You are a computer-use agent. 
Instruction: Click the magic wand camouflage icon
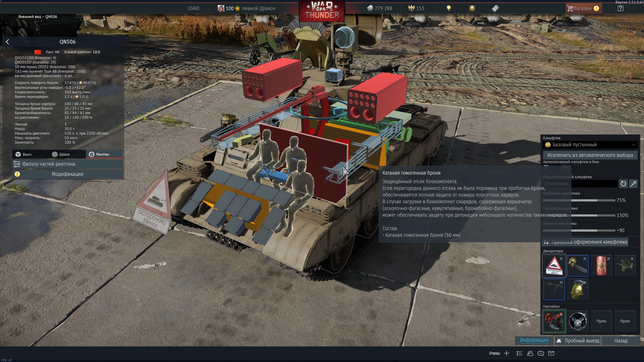pyautogui.click(x=633, y=184)
